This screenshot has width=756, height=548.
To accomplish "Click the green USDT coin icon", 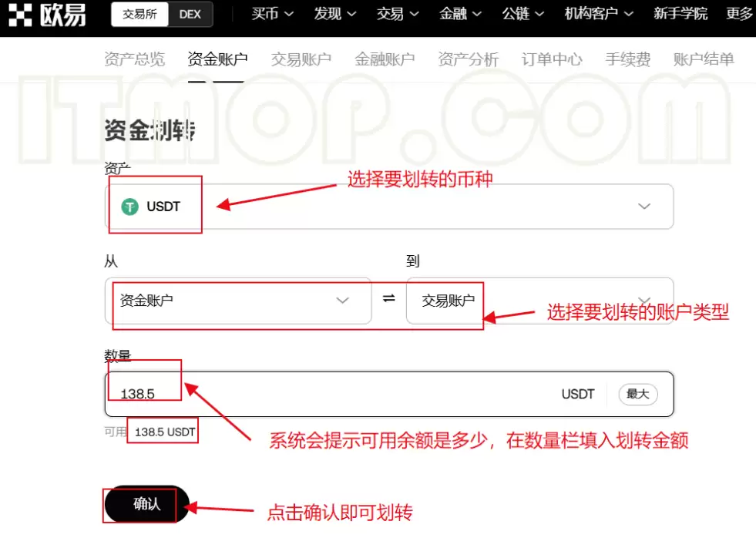I will [129, 206].
